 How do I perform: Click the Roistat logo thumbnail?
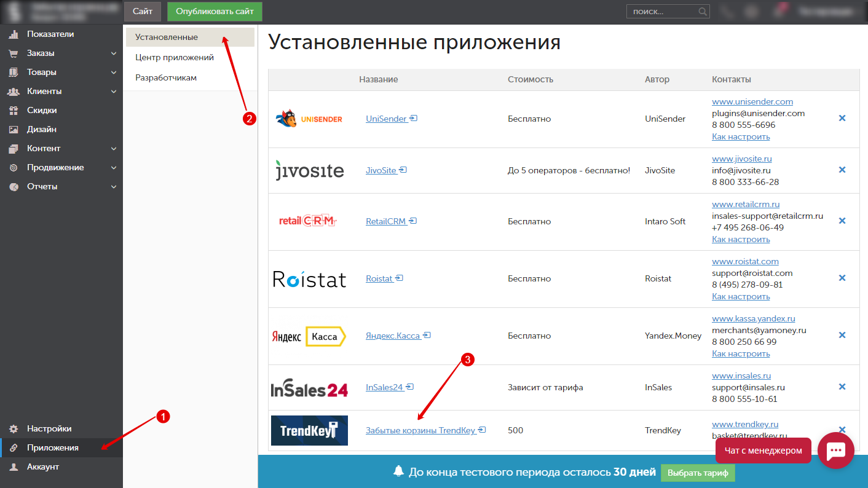(x=309, y=279)
